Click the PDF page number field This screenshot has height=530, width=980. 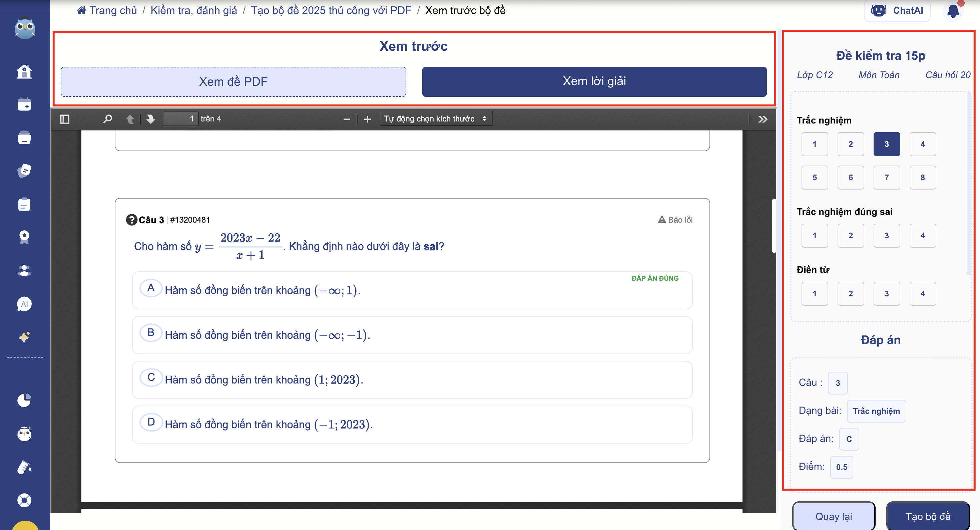pyautogui.click(x=181, y=119)
